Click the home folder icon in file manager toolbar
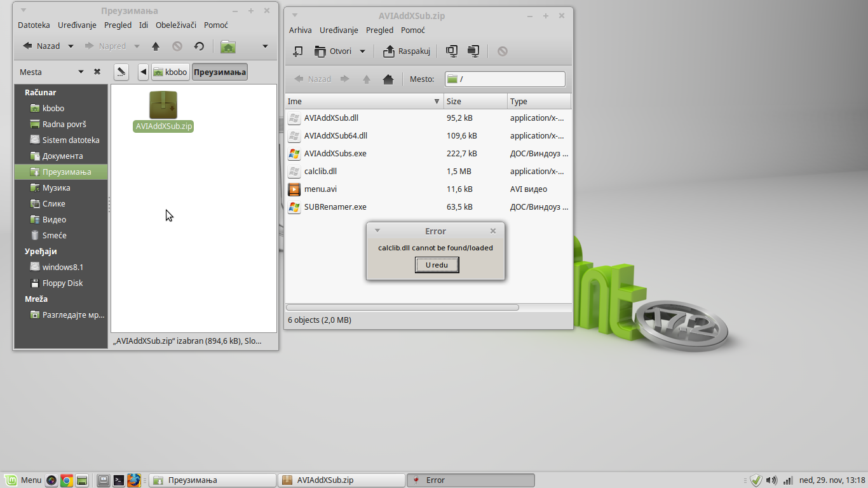 coord(228,46)
